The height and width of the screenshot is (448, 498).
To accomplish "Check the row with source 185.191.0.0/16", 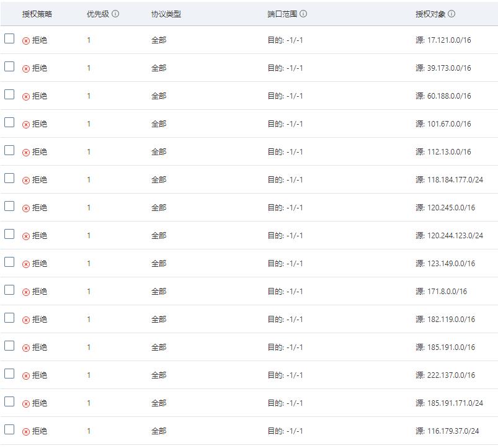I will [9, 346].
